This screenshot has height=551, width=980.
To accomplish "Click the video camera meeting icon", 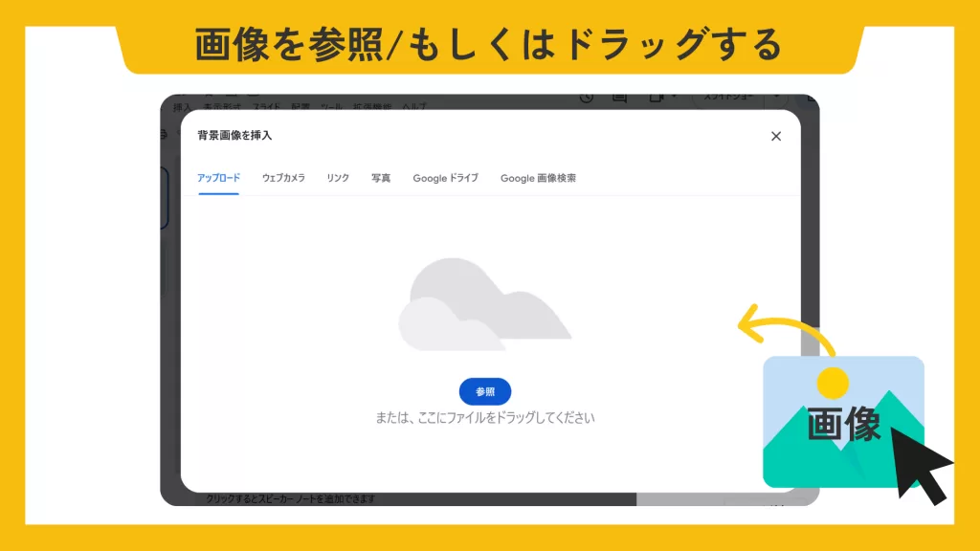I will [x=657, y=98].
